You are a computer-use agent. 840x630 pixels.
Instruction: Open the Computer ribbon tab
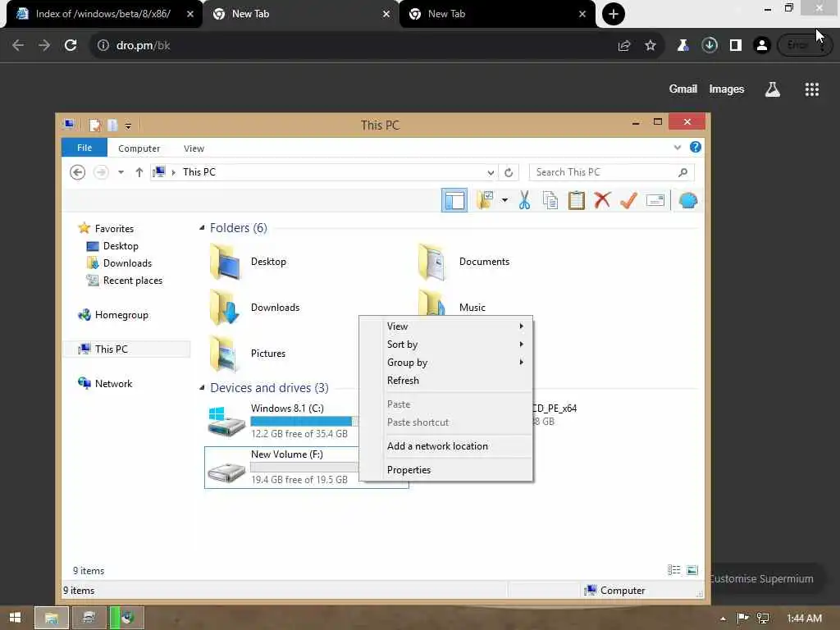coord(139,148)
